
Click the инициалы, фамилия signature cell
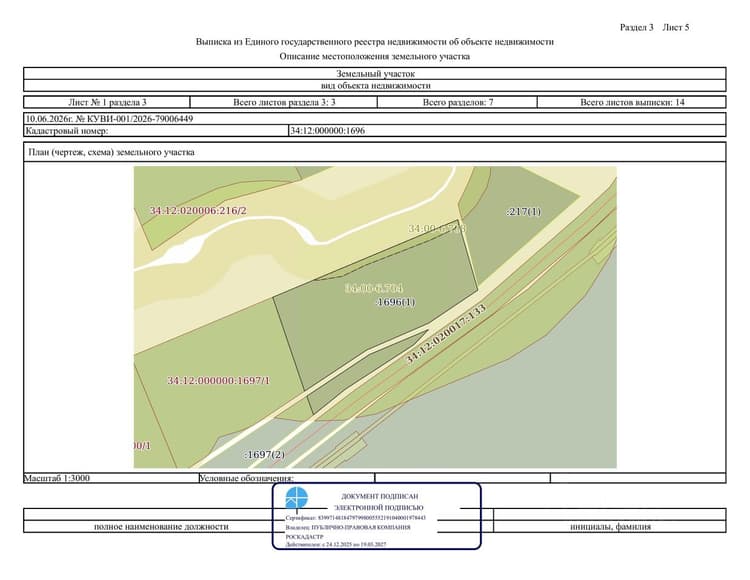pyautogui.click(x=610, y=526)
